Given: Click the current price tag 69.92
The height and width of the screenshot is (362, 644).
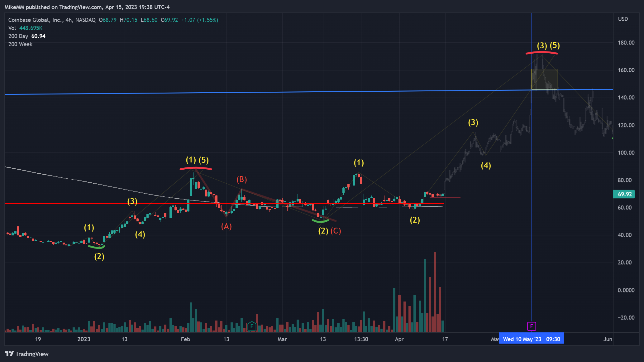Looking at the screenshot, I should click(x=624, y=194).
